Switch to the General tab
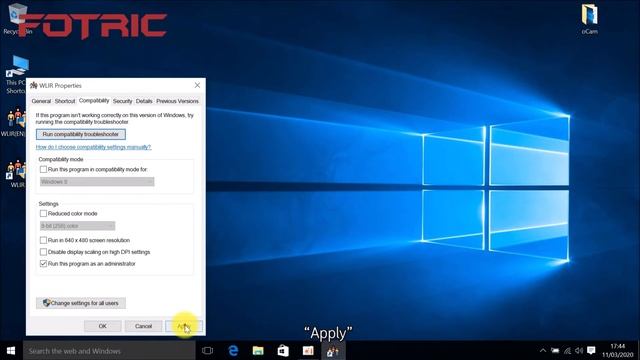The width and height of the screenshot is (640, 360). (41, 101)
